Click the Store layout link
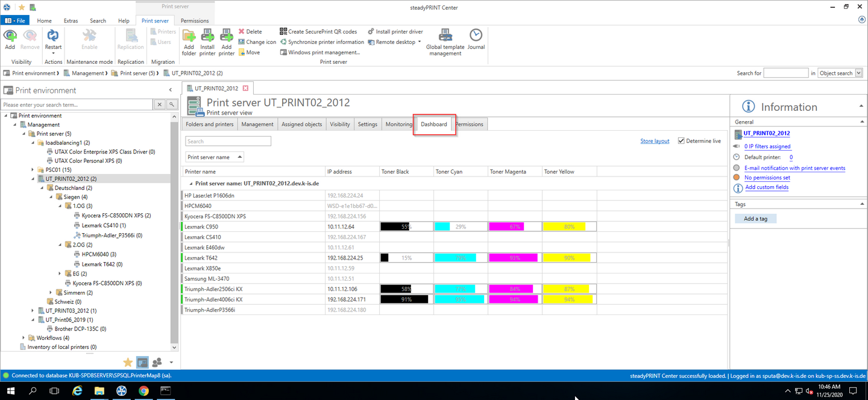 click(x=655, y=141)
